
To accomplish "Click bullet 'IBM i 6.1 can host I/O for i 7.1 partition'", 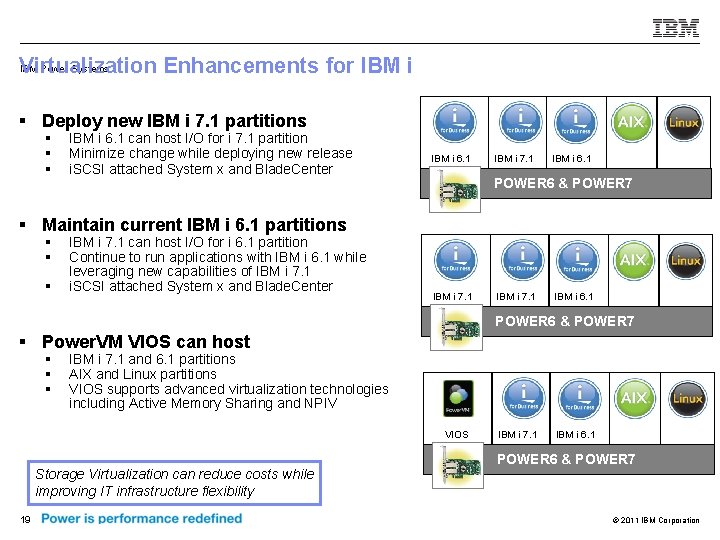I will [x=188, y=138].
